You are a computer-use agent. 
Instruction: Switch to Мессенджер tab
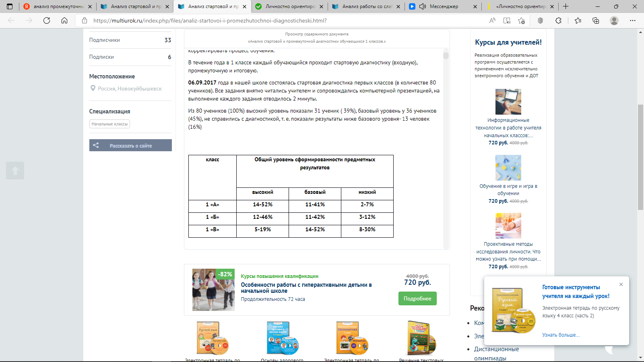tap(443, 6)
